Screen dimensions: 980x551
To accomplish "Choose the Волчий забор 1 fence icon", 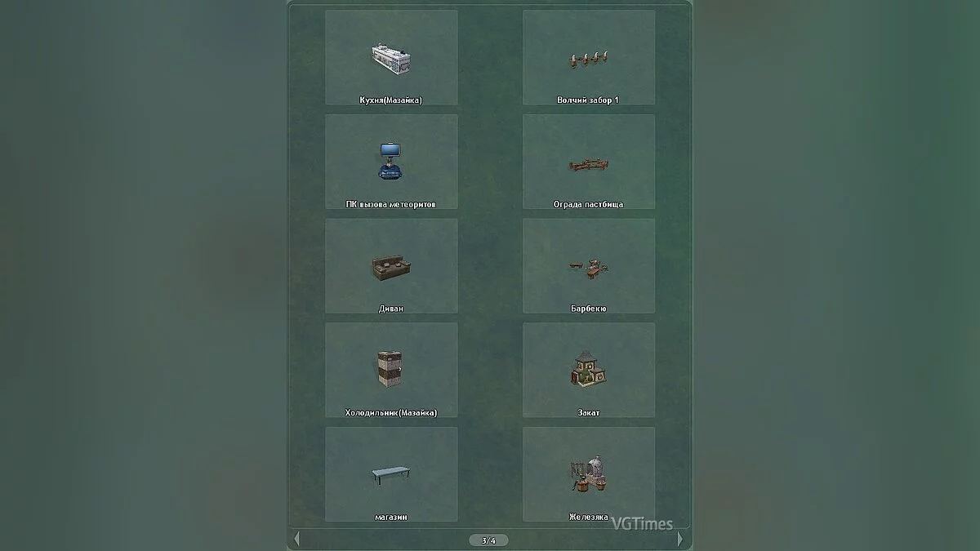I will [x=589, y=59].
